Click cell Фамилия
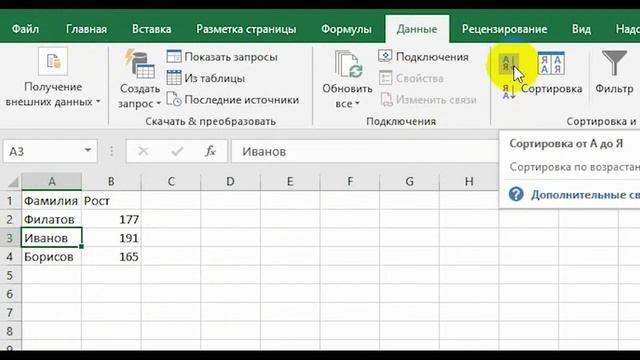 [x=52, y=201]
